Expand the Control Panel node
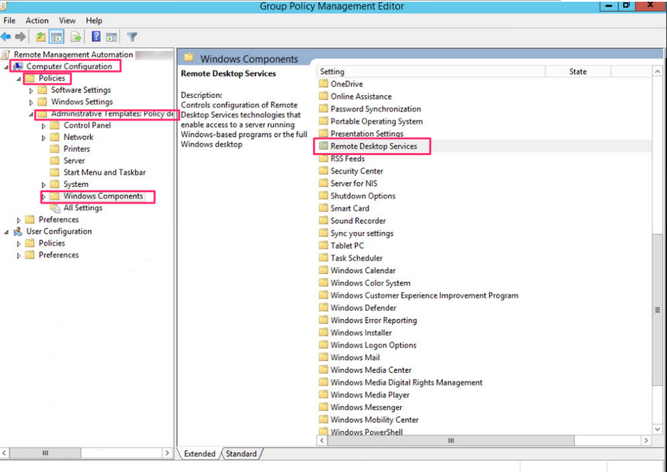Image resolution: width=667 pixels, height=472 pixels. [x=43, y=126]
